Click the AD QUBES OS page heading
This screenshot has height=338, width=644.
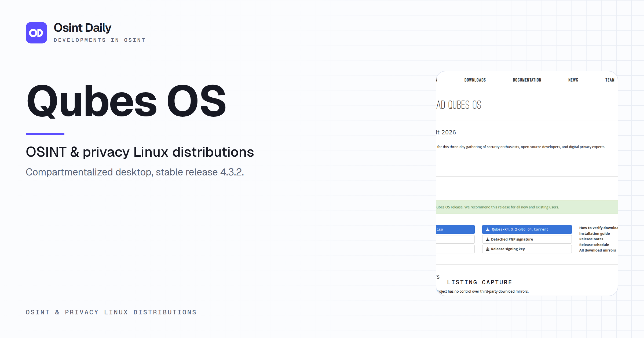[459, 105]
